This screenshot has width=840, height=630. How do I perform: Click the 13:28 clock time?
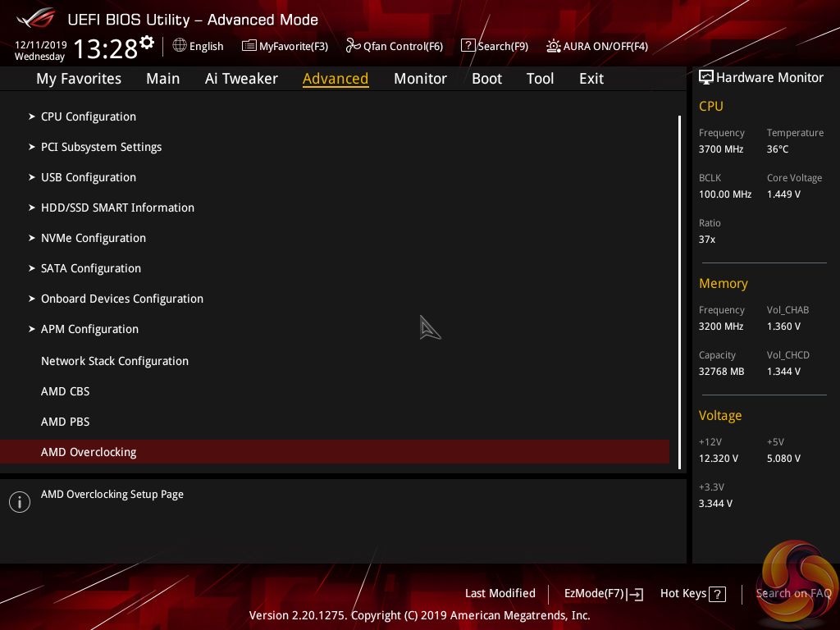pos(106,48)
